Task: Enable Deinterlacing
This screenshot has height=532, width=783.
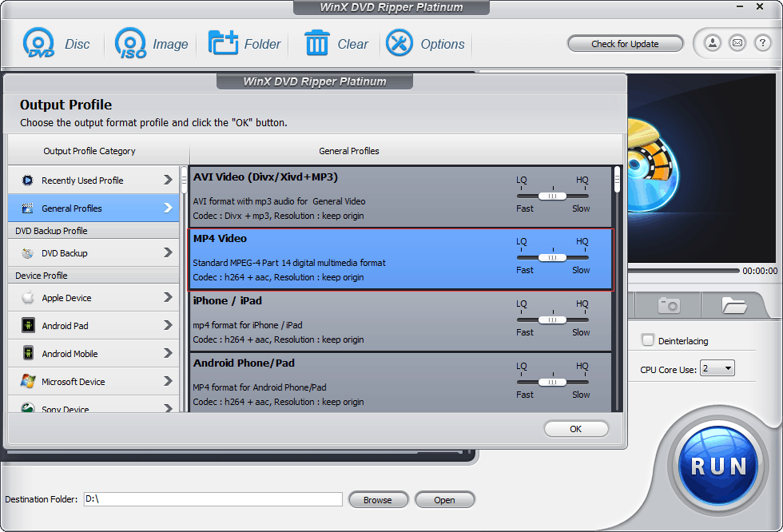Action: pyautogui.click(x=648, y=339)
